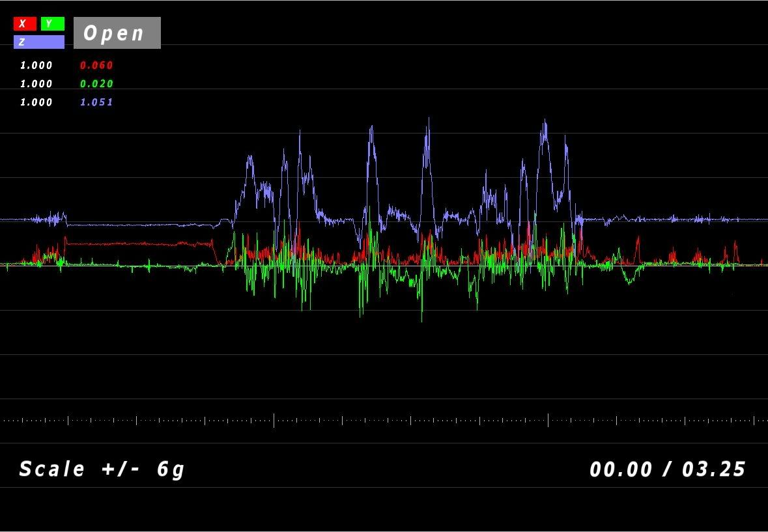
Task: Click the first tall tick on timeline ruler
Action: click(x=274, y=420)
